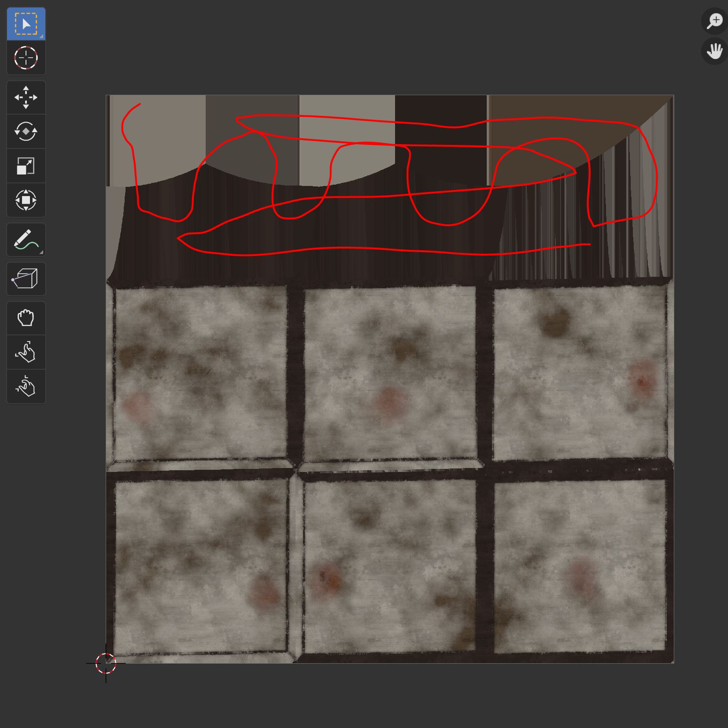Activate the Rip Region tool
Viewport: 728px width, 728px height.
click(x=26, y=279)
